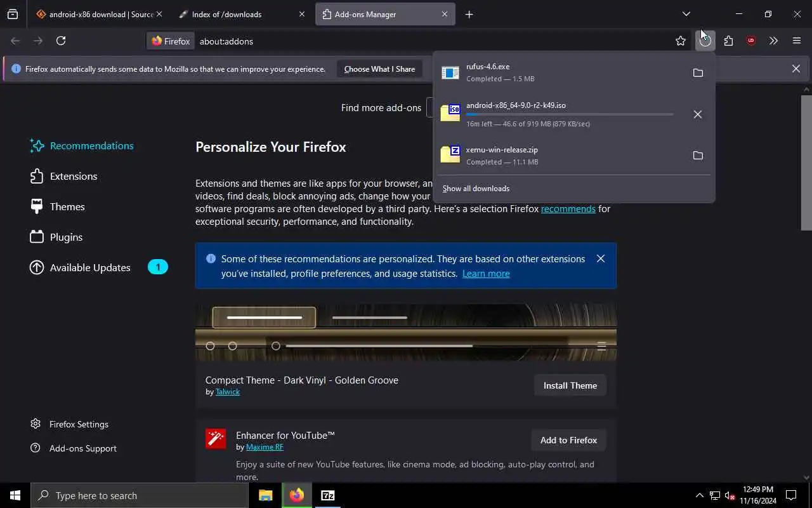This screenshot has width=812, height=508.
Task: Reload the current page
Action: point(61,41)
